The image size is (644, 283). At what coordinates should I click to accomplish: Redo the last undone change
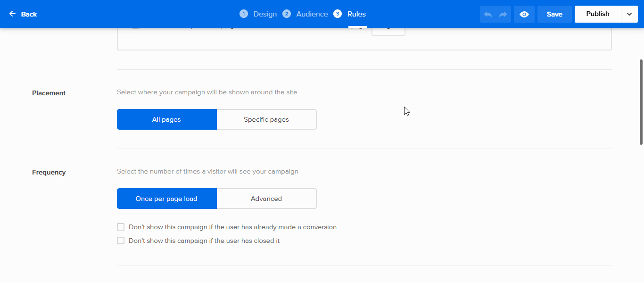coord(503,14)
